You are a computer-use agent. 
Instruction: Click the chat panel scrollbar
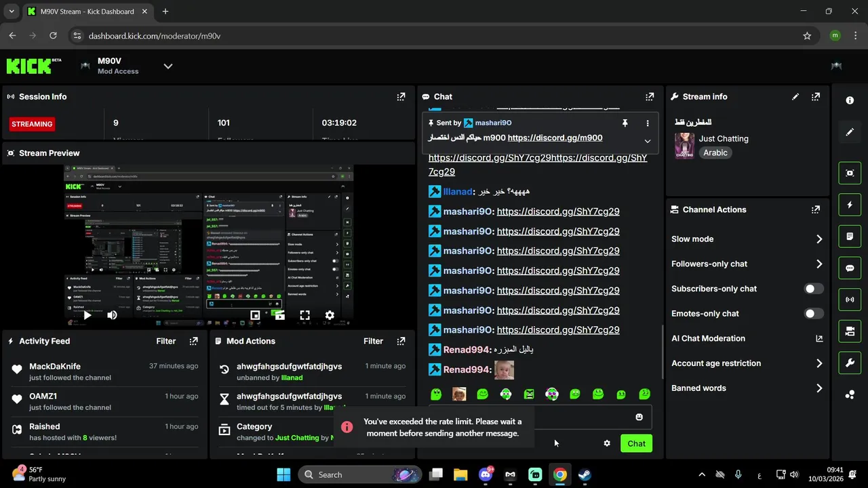tap(663, 352)
